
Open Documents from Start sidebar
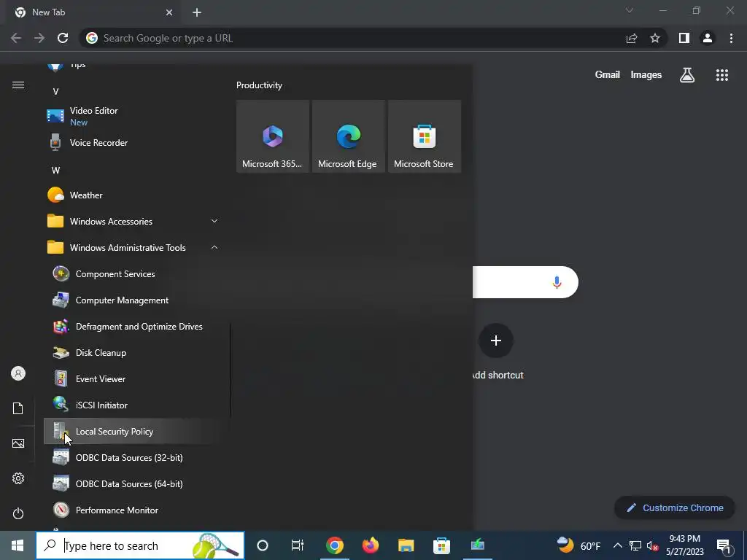coord(18,408)
